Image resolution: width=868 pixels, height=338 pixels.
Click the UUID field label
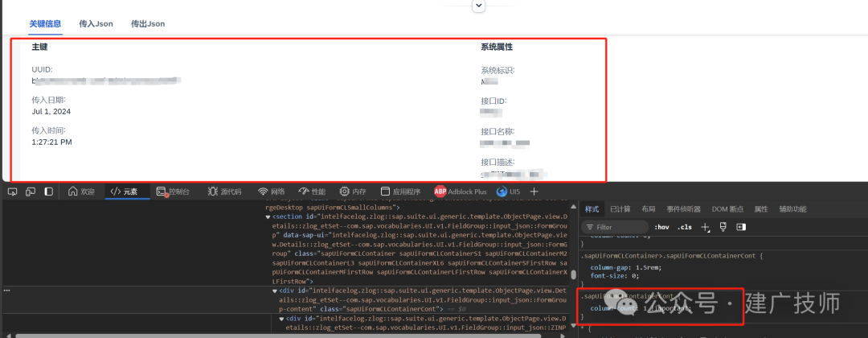coord(42,70)
